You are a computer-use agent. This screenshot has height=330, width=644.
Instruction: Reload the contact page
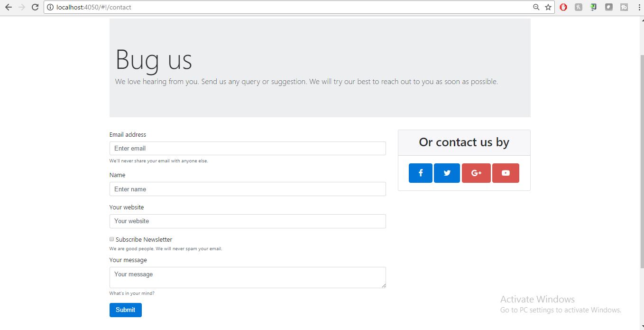[35, 7]
